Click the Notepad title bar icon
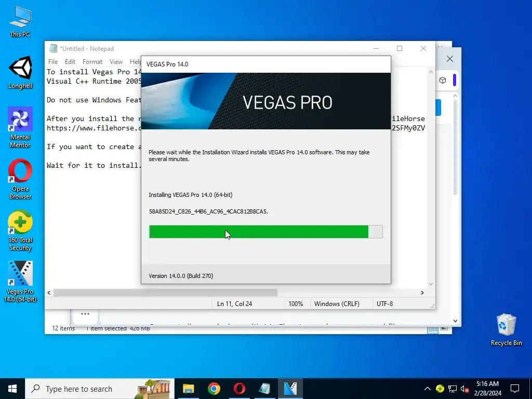Viewport: 532px width, 399px height. (53, 48)
